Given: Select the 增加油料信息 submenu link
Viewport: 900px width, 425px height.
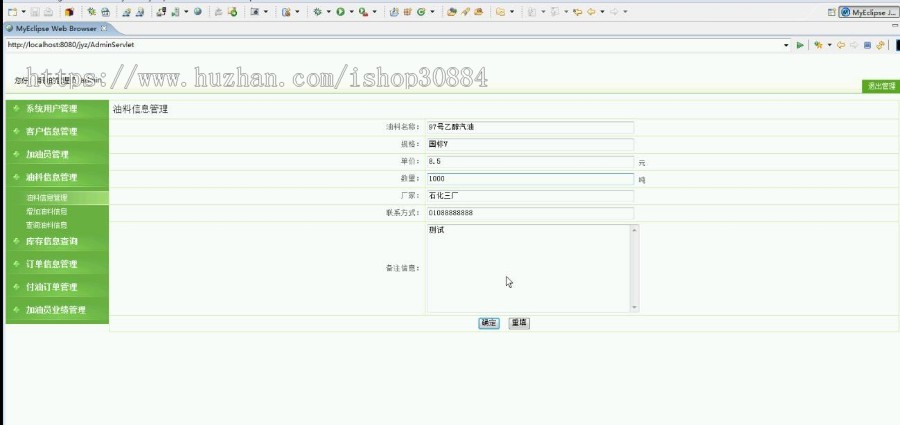Looking at the screenshot, I should coord(46,211).
